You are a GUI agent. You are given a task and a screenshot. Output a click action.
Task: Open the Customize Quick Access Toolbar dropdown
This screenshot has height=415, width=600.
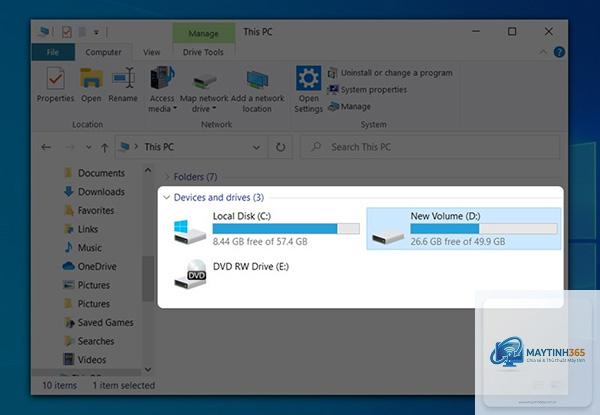pos(96,33)
